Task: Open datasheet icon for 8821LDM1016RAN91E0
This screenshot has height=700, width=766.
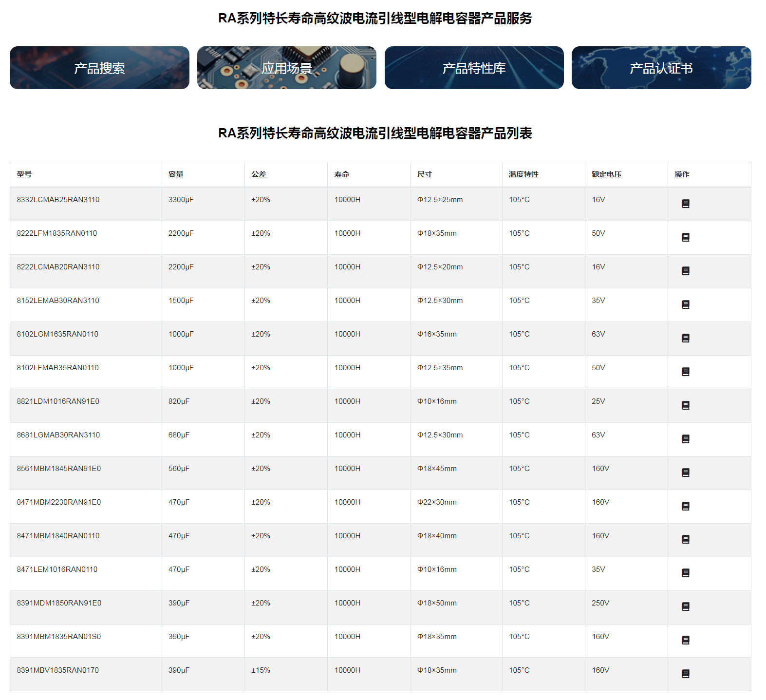Action: point(685,405)
